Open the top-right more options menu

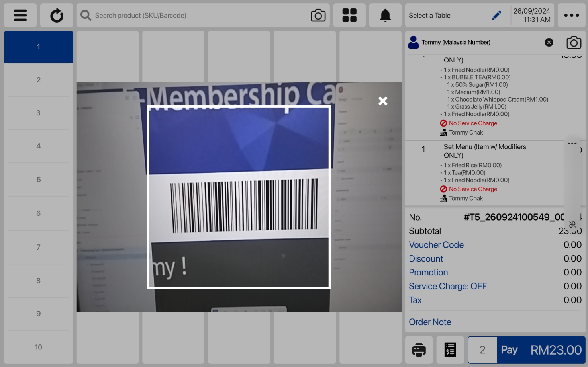click(571, 16)
